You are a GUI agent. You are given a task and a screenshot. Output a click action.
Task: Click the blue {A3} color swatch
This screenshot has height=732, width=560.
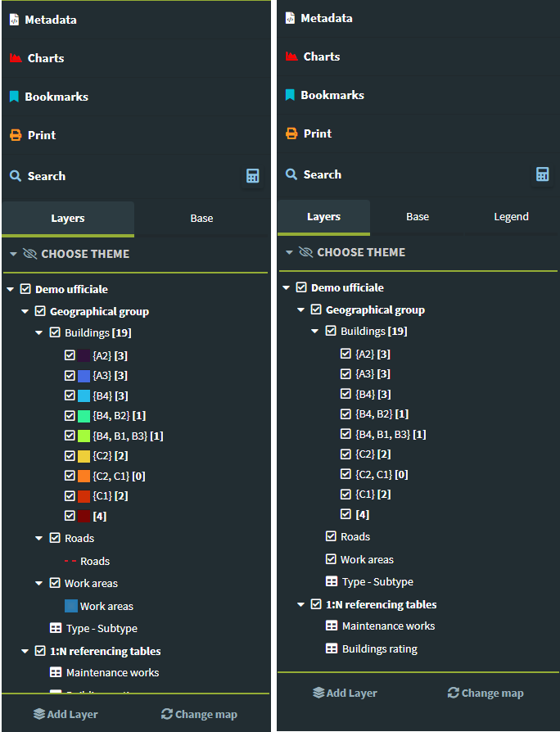84,376
